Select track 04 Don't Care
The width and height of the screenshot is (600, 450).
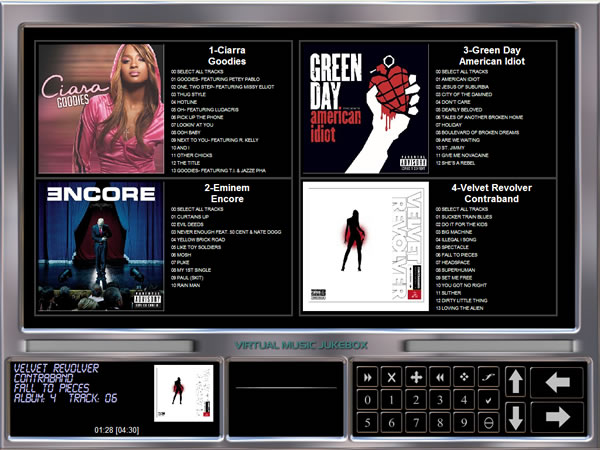tap(453, 102)
